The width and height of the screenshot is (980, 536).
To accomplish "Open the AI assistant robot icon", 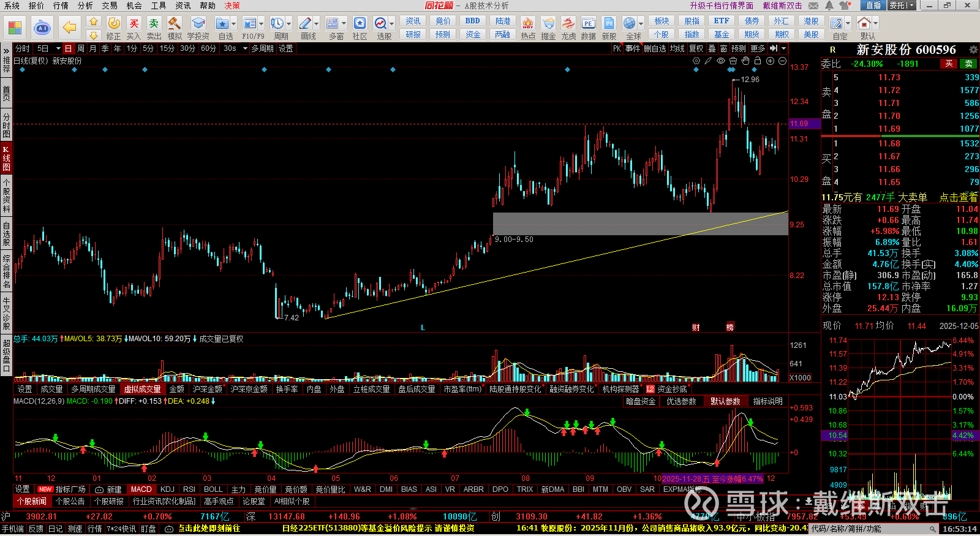I will (x=42, y=28).
